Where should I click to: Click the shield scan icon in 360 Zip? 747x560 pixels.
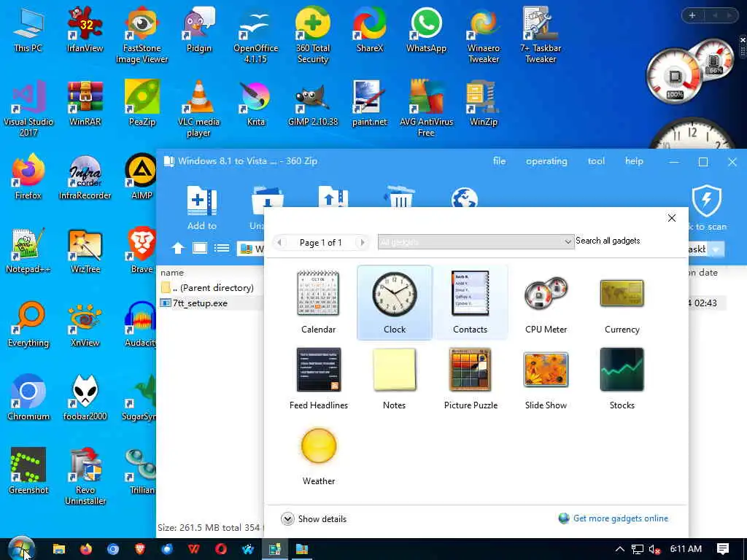point(706,201)
